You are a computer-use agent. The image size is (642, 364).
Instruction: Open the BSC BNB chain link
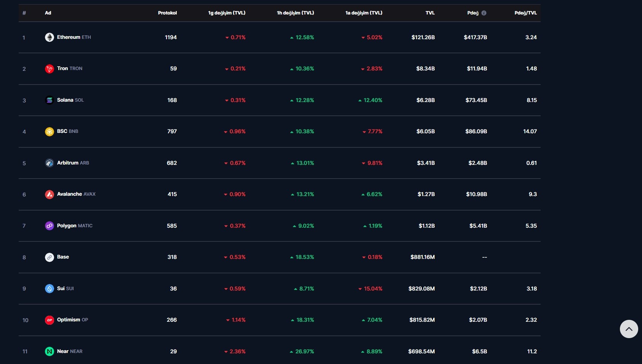(x=68, y=131)
